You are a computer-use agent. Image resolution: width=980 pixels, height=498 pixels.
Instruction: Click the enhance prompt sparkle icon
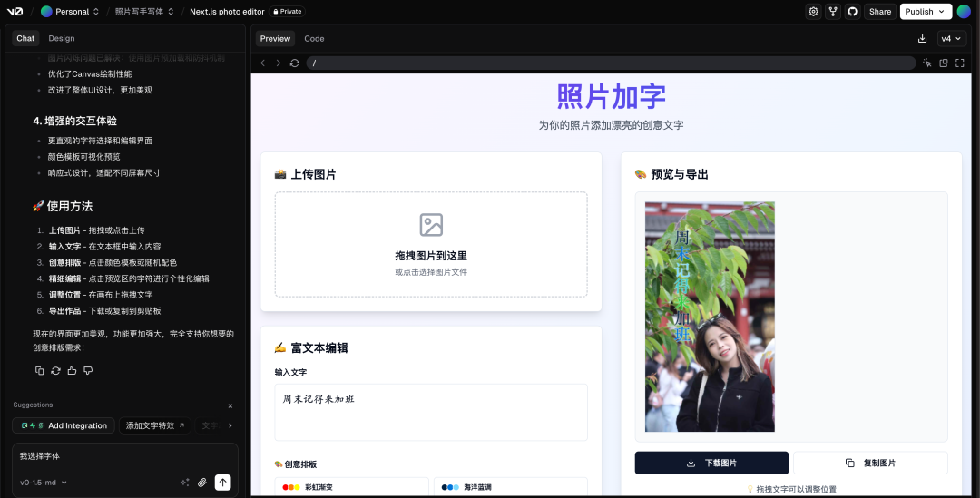pyautogui.click(x=185, y=483)
